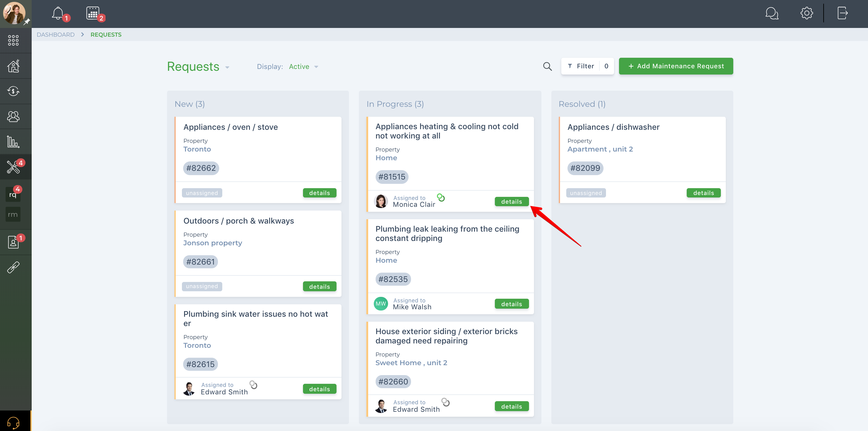Screen dimensions: 868x431
Task: Click 'Appliances / dishwasher' card title
Action: (613, 127)
